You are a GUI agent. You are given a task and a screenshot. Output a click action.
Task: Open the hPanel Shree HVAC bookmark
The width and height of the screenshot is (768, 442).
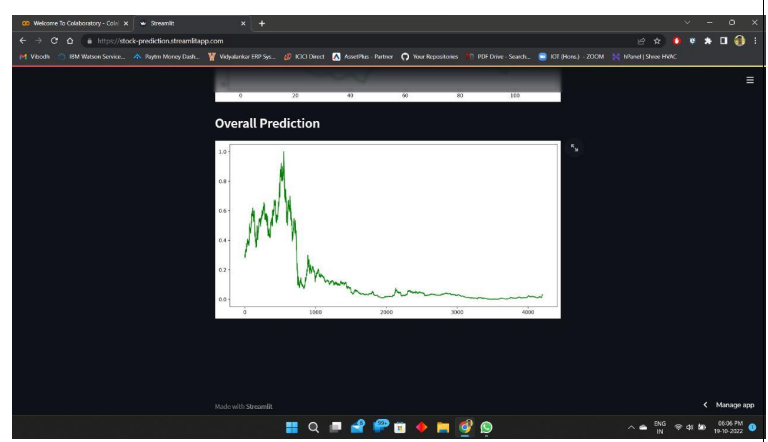pos(645,57)
